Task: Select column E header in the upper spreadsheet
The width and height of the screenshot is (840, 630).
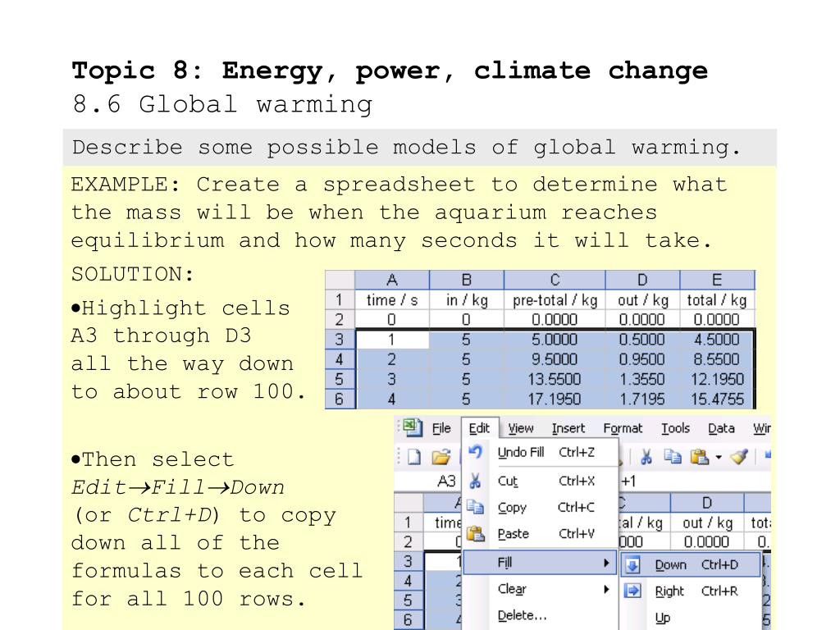Action: [x=717, y=280]
